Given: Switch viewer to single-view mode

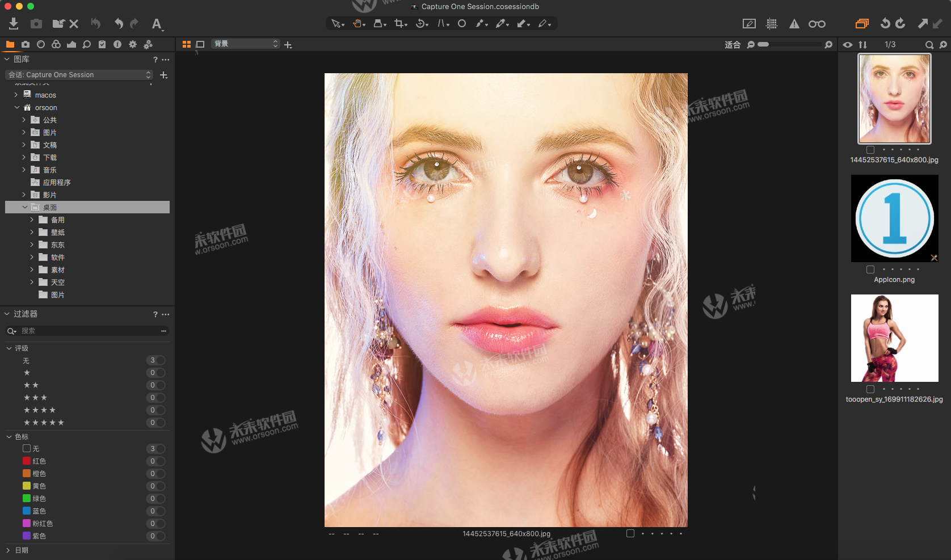Looking at the screenshot, I should pos(200,44).
